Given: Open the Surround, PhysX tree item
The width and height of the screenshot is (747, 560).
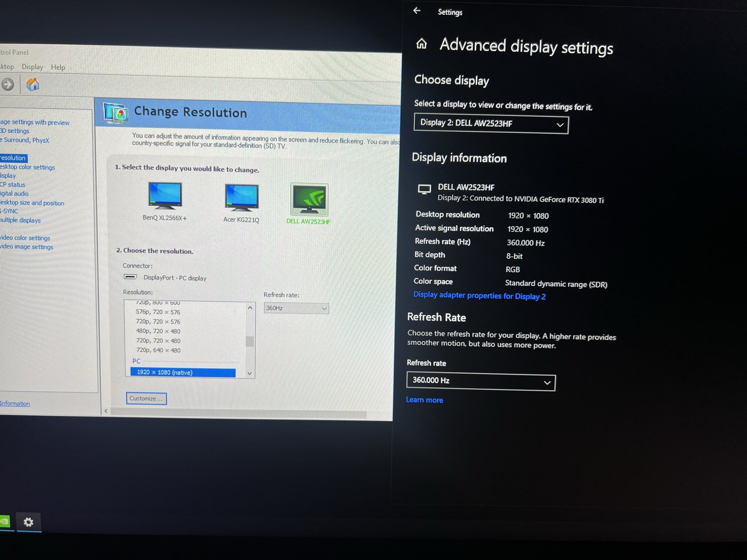Looking at the screenshot, I should 25,140.
